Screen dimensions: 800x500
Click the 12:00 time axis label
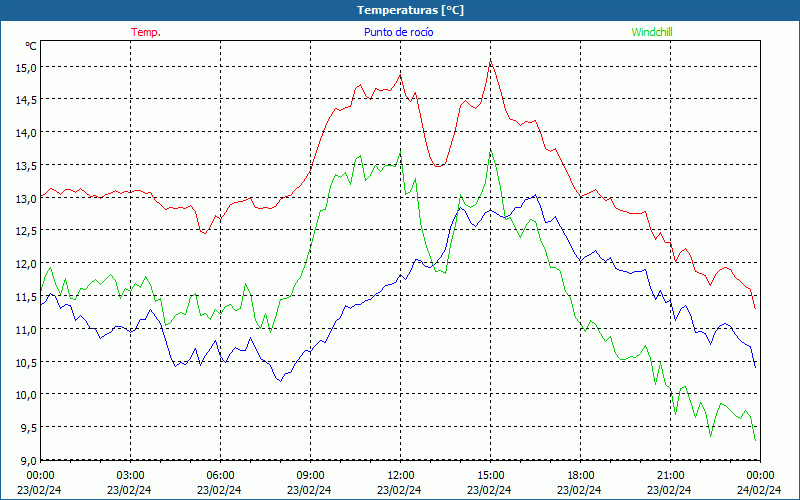tap(401, 476)
